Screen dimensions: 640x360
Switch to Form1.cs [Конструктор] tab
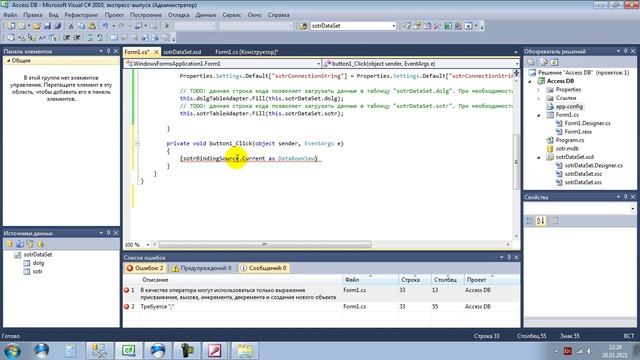click(247, 52)
